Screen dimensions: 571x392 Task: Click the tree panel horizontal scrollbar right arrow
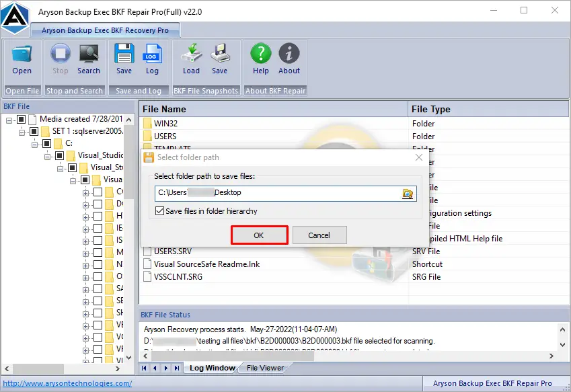pyautogui.click(x=117, y=368)
